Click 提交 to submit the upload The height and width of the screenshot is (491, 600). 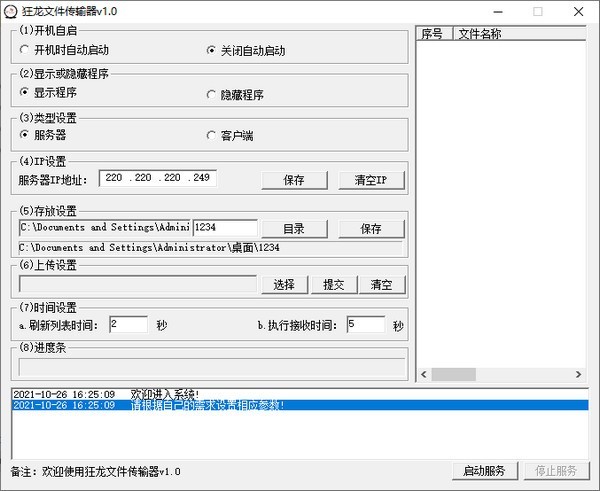click(x=334, y=285)
